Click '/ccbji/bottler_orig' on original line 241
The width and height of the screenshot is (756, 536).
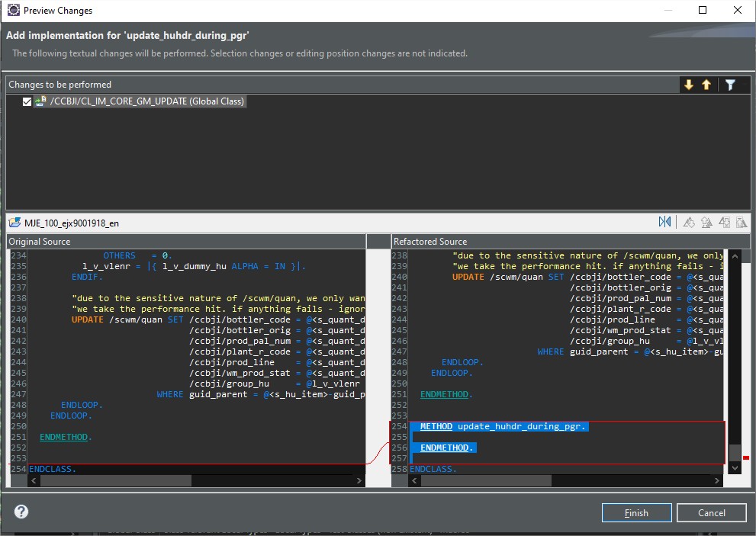(x=240, y=329)
